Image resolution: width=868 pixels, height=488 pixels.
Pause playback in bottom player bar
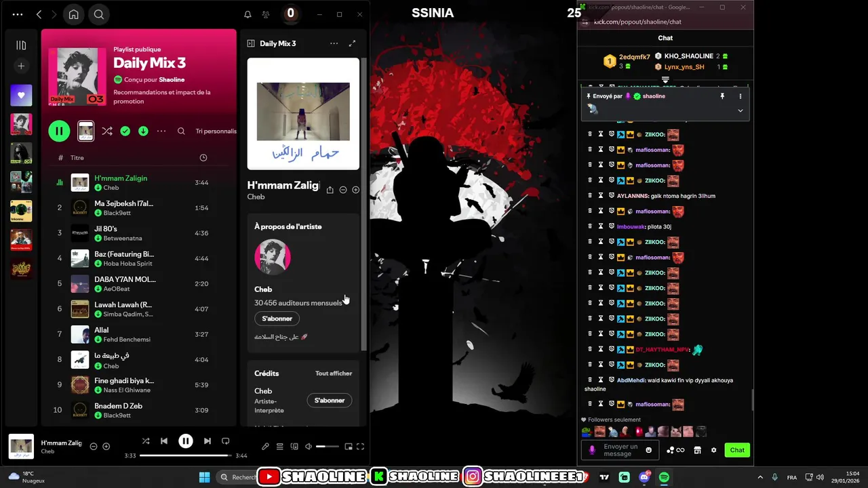(186, 441)
